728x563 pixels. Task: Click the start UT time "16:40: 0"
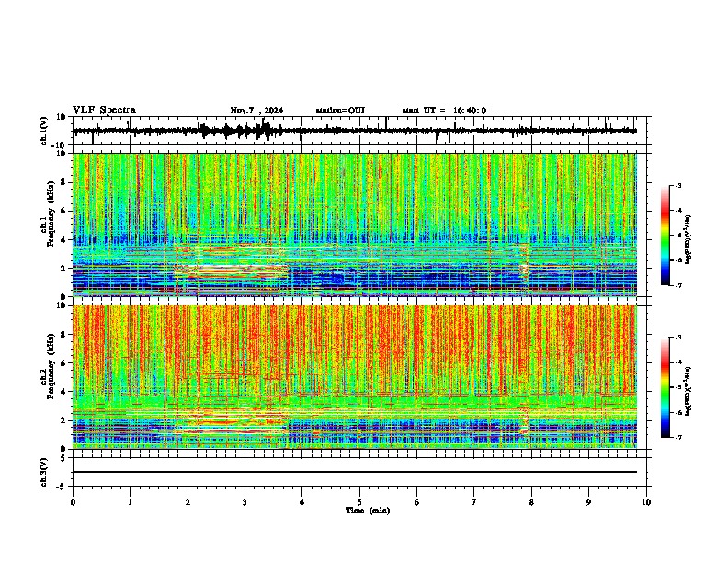point(470,110)
